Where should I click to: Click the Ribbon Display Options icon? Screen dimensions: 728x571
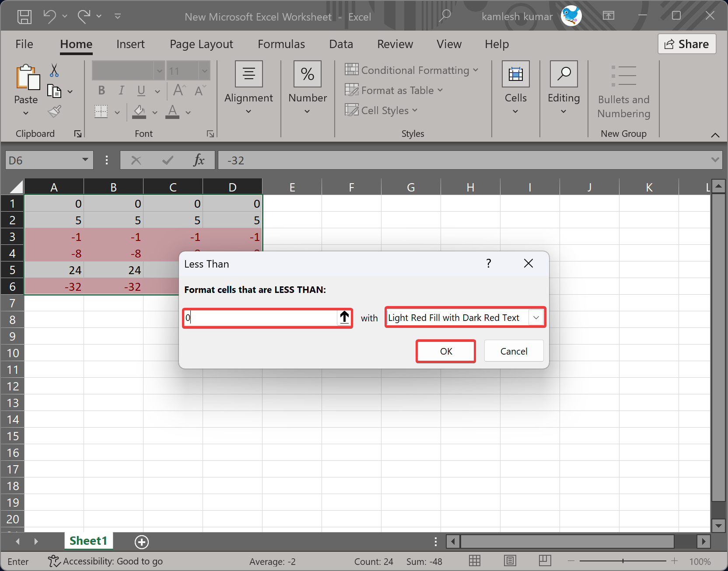[x=608, y=16]
